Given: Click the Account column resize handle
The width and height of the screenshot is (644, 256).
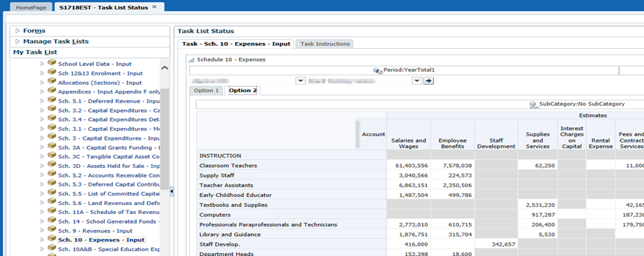Looking at the screenshot, I should 357,134.
